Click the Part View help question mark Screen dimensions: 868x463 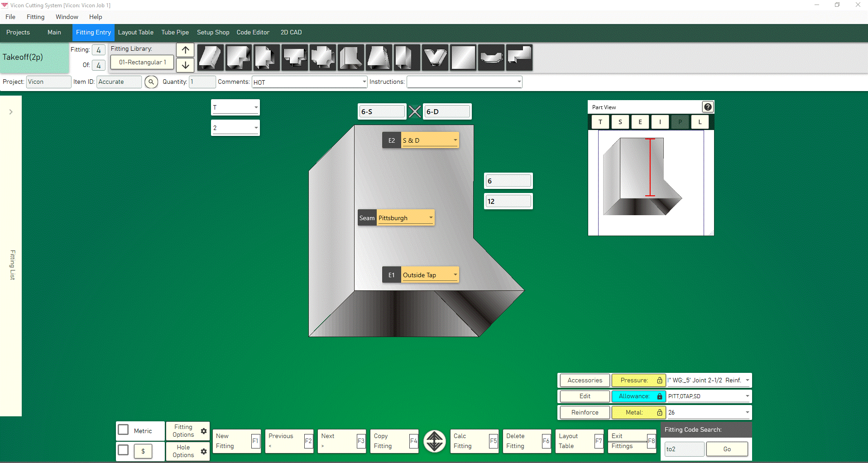tap(707, 106)
